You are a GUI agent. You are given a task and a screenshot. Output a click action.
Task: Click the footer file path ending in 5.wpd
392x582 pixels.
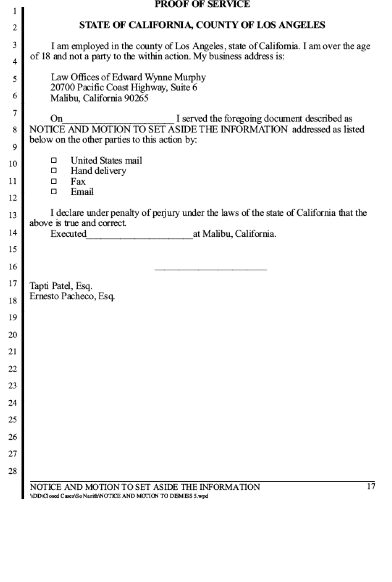tap(119, 496)
